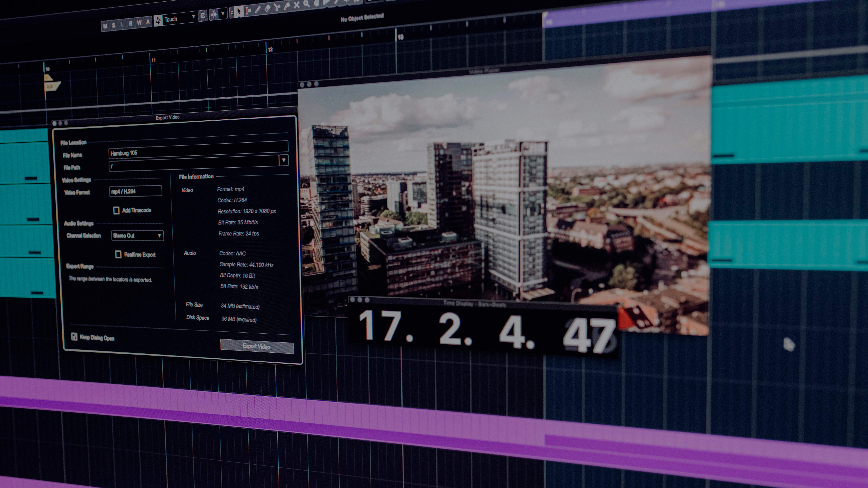Select the Range Selection tool

coord(248,11)
